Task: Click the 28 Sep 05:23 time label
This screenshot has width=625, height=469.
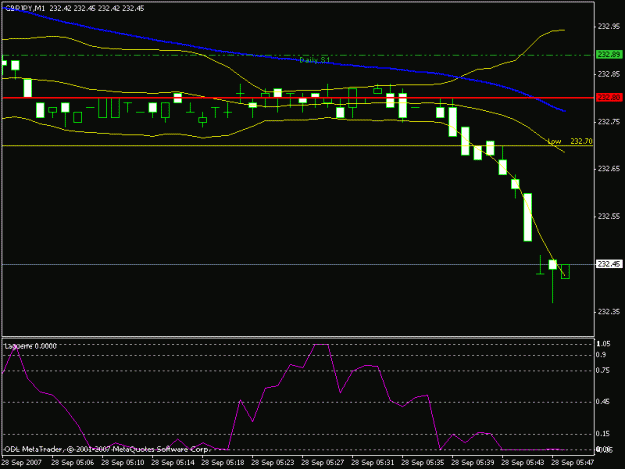Action: 273,463
